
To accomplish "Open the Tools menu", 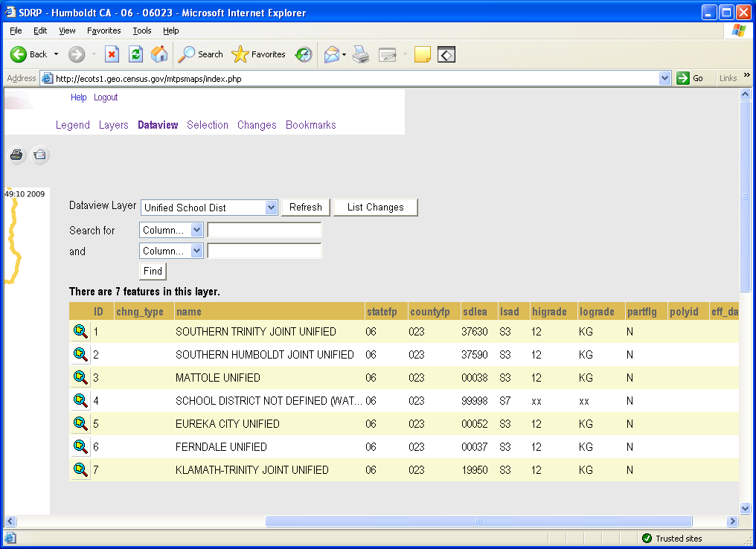I will (141, 30).
